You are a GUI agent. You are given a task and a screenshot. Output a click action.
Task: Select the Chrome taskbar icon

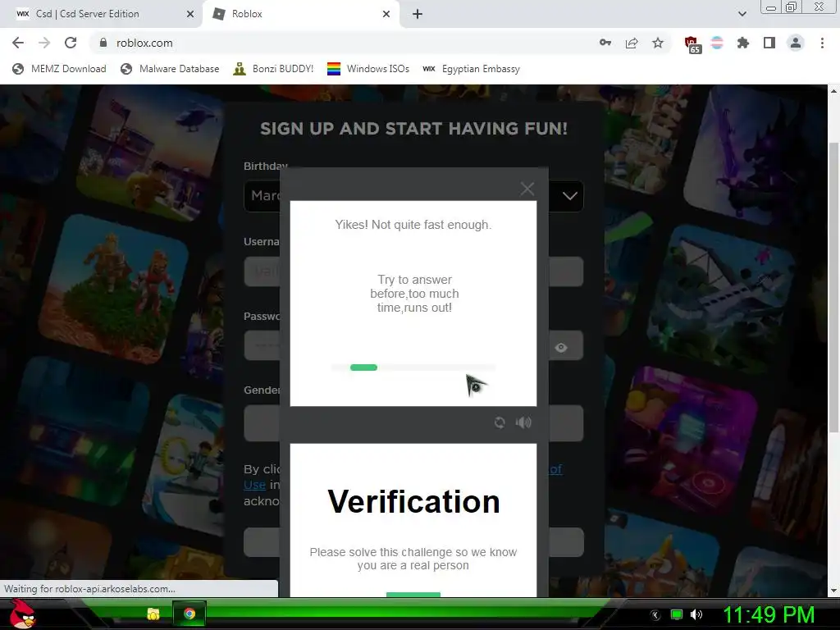click(189, 614)
